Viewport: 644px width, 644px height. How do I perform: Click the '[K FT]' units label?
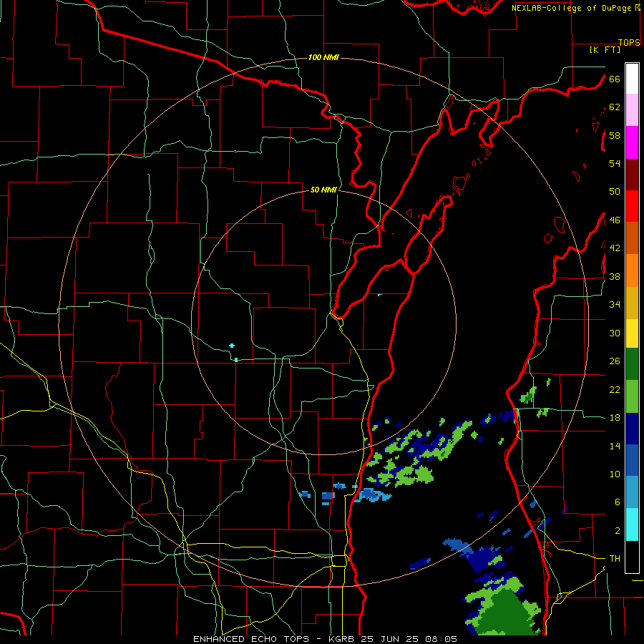point(605,50)
